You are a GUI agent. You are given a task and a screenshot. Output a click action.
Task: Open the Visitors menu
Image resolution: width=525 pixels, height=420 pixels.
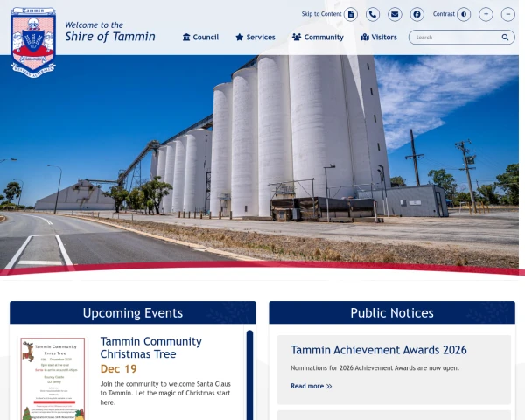click(x=378, y=37)
